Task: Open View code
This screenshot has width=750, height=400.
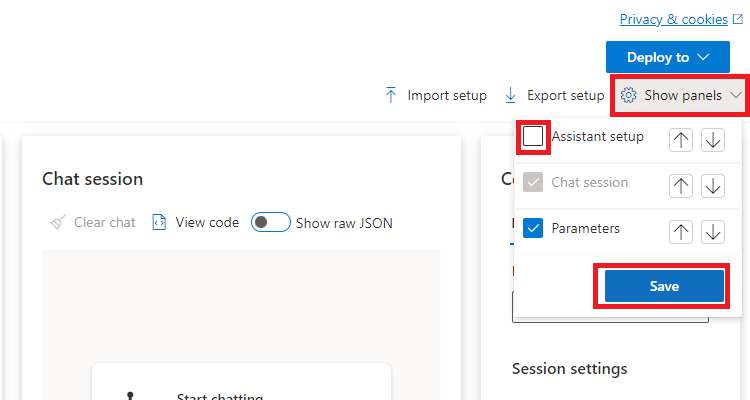Action: click(195, 222)
